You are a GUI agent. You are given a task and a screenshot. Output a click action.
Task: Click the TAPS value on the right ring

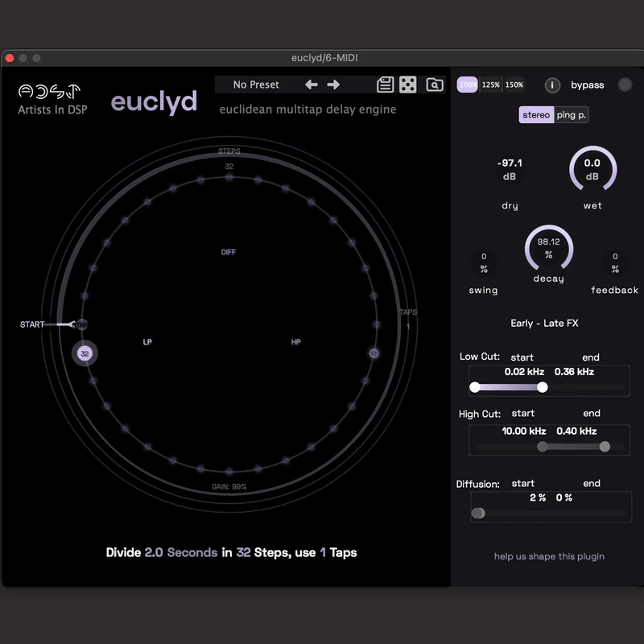(x=408, y=327)
